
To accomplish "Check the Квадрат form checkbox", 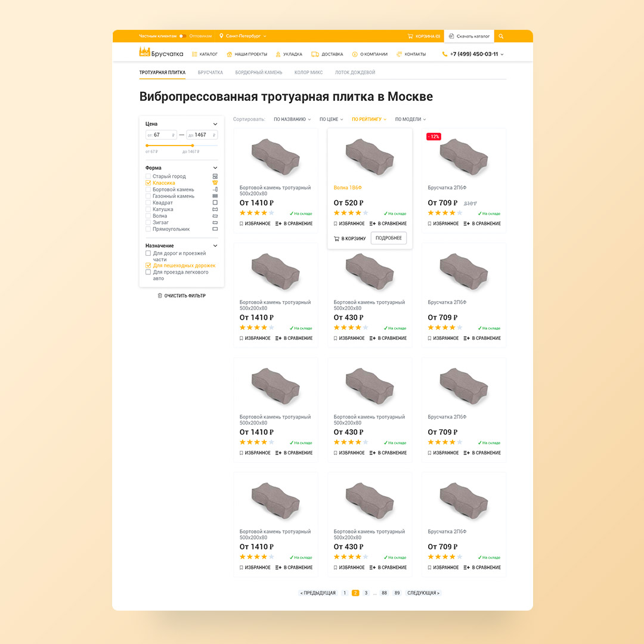I will coord(148,203).
